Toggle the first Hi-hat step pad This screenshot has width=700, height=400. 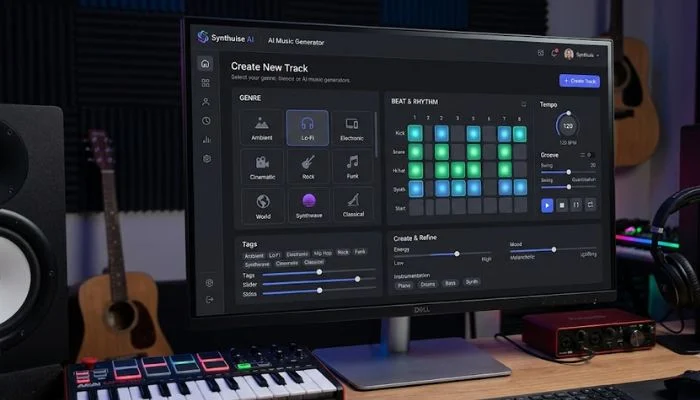click(415, 170)
